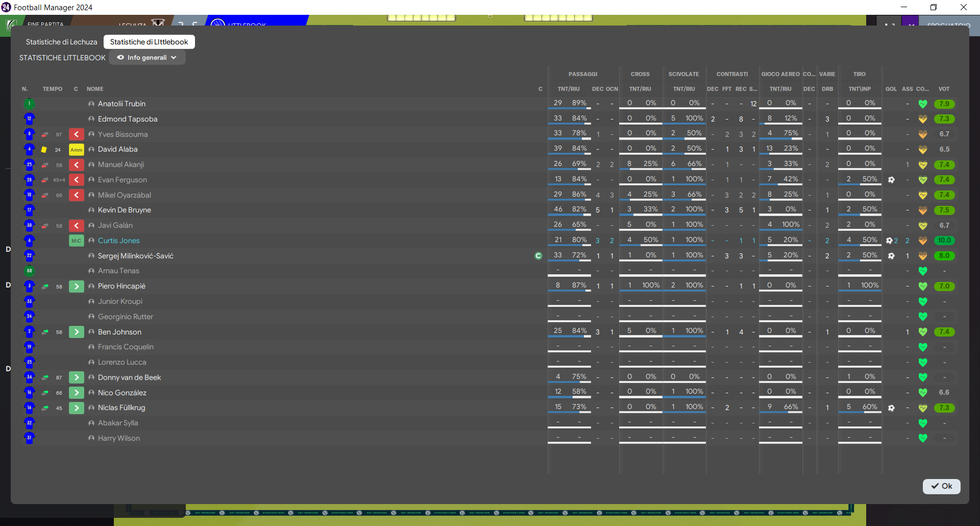Screen dimensions: 980x526
Task: Click the red substituted-off arrow for Evan Ferguson
Action: (76, 180)
